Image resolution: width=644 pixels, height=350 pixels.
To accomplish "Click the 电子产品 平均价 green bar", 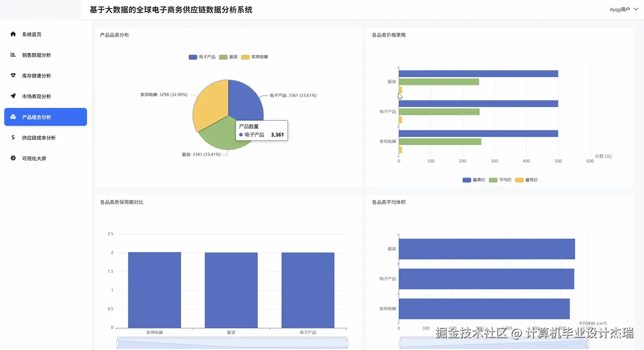I will tap(439, 112).
